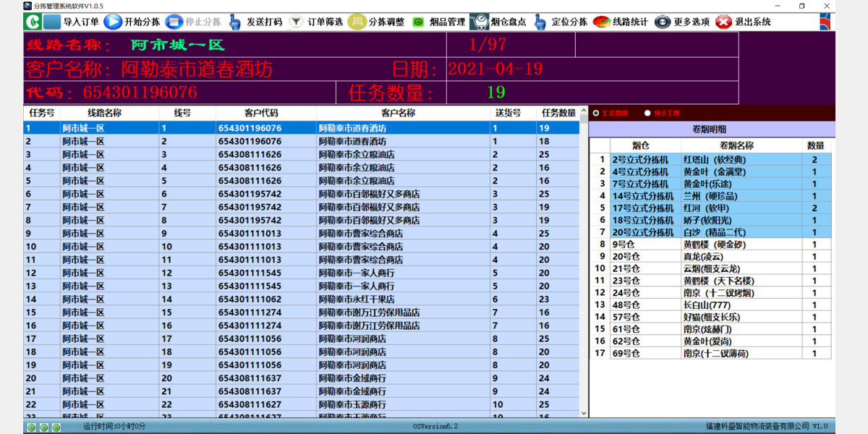Open 订单筛选 order filter funnel icon
The image size is (868, 434).
point(296,22)
